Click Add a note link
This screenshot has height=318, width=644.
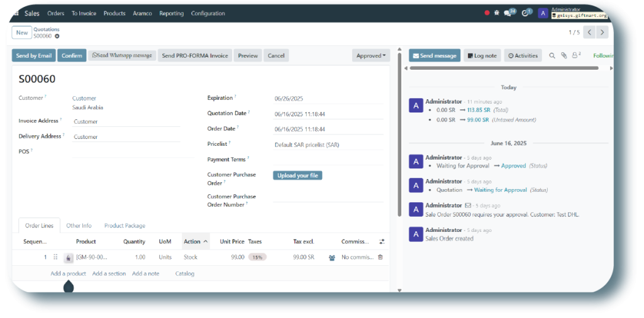click(145, 273)
